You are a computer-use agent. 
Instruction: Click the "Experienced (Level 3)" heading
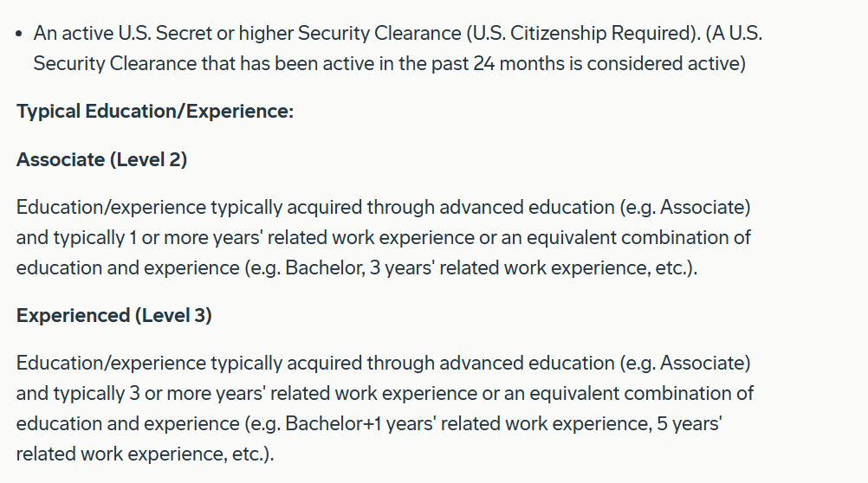114,315
